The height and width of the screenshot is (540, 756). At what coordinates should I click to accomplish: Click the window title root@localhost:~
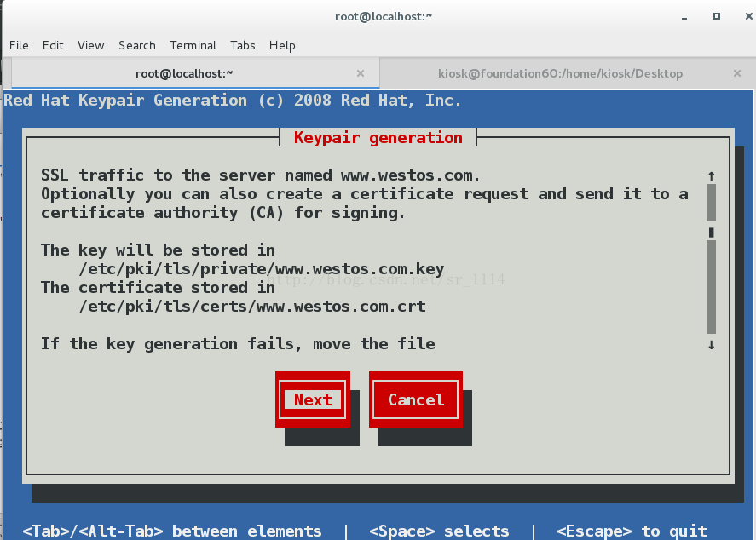point(384,17)
